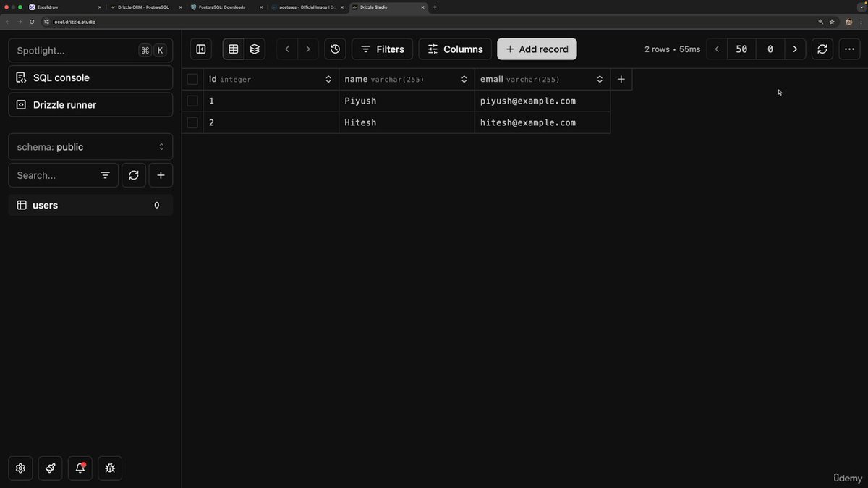The height and width of the screenshot is (488, 868).
Task: Switch to stacked layers view
Action: tap(255, 49)
